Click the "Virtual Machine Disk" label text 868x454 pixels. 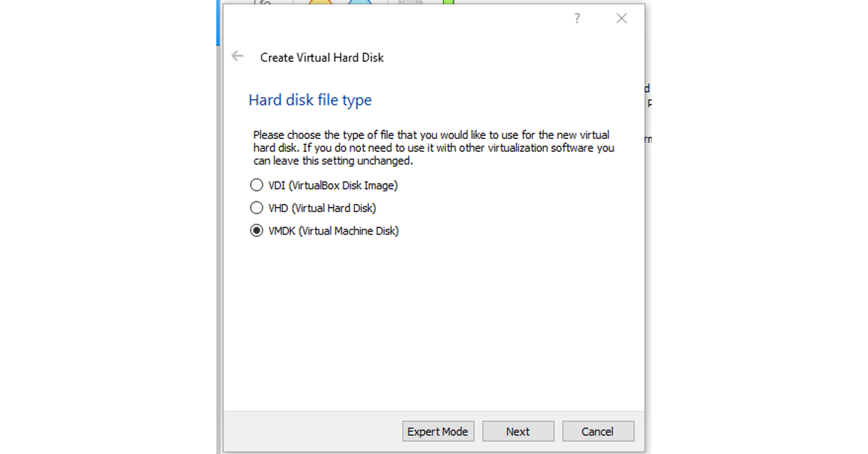tap(346, 231)
